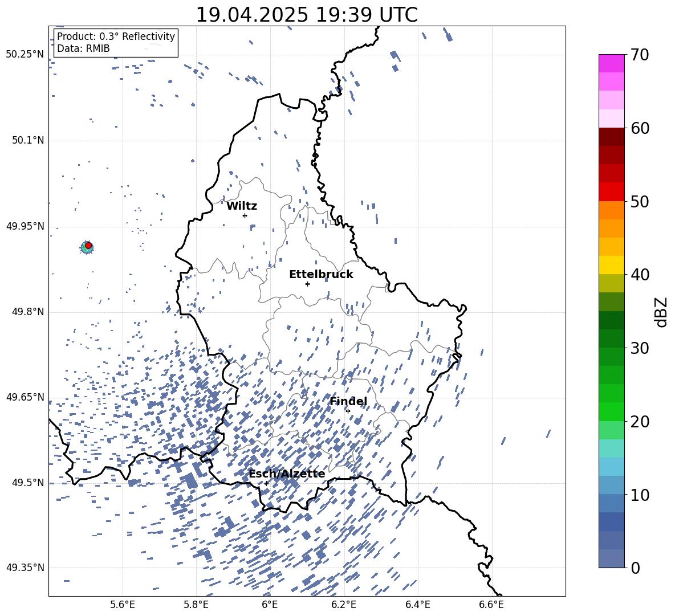Click the colorbar tick label 70
Screen dimensions: 675x616
click(640, 55)
